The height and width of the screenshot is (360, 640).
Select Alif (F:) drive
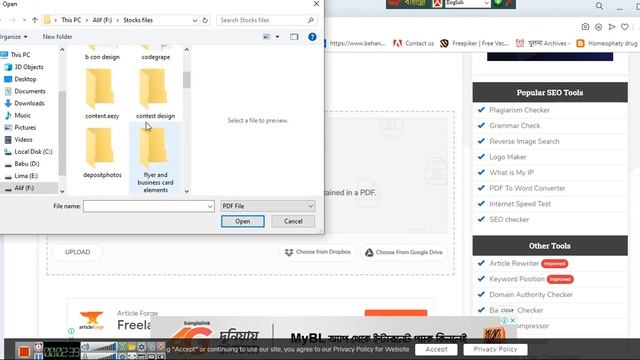[x=24, y=188]
